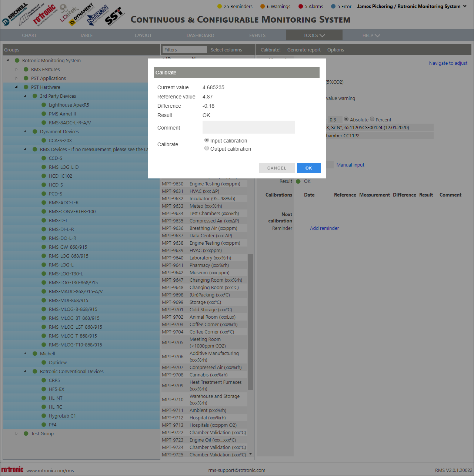Expand the Test Group node
This screenshot has width=474, height=476.
click(x=16, y=433)
